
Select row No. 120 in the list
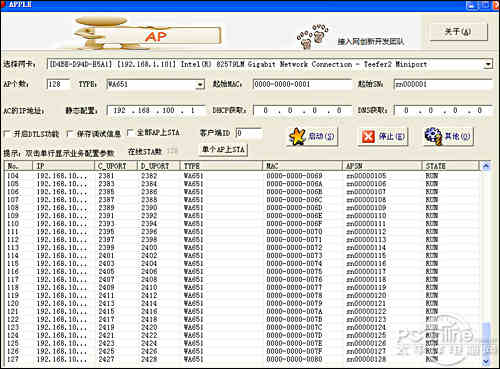[x=242, y=303]
